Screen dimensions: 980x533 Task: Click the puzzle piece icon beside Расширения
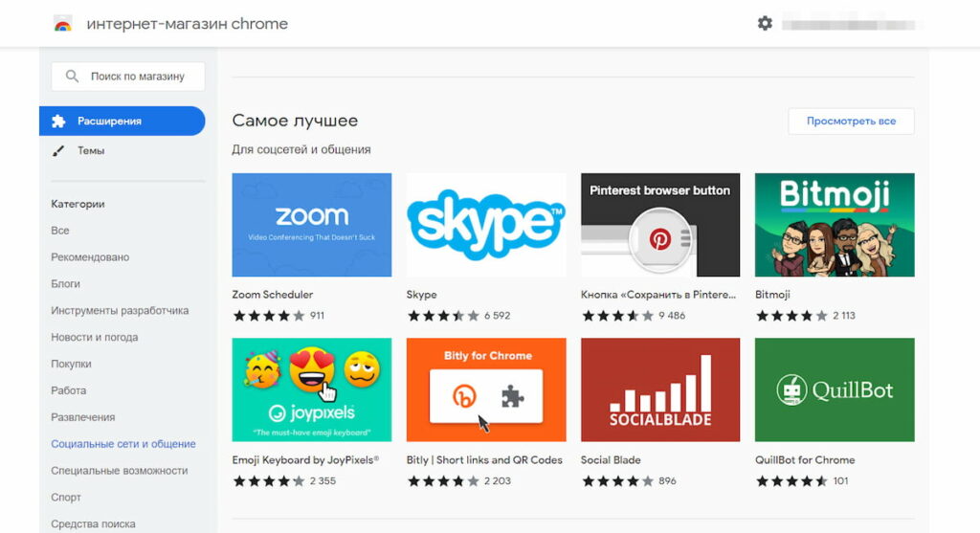pyautogui.click(x=58, y=122)
